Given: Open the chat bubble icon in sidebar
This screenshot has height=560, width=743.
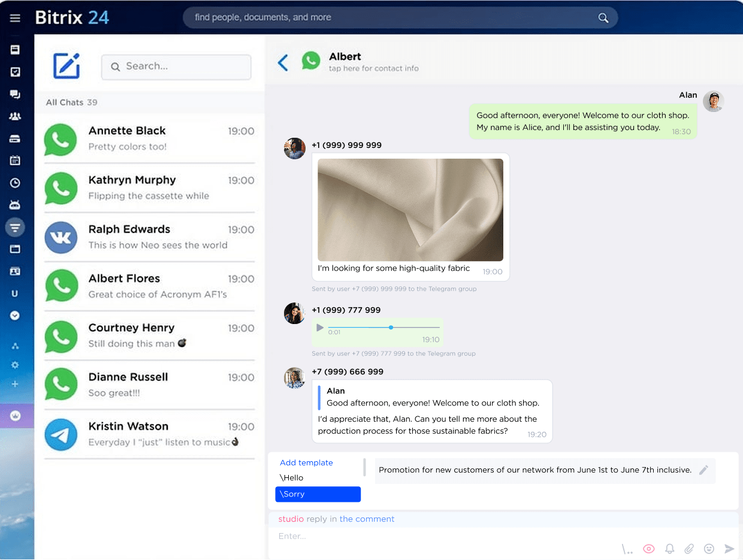Looking at the screenshot, I should 16,94.
